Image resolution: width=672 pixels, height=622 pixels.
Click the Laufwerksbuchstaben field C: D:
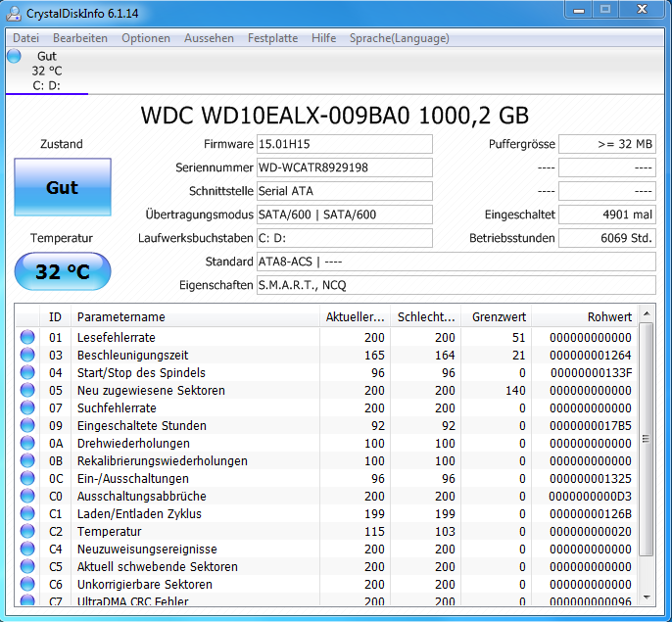pyautogui.click(x=345, y=238)
